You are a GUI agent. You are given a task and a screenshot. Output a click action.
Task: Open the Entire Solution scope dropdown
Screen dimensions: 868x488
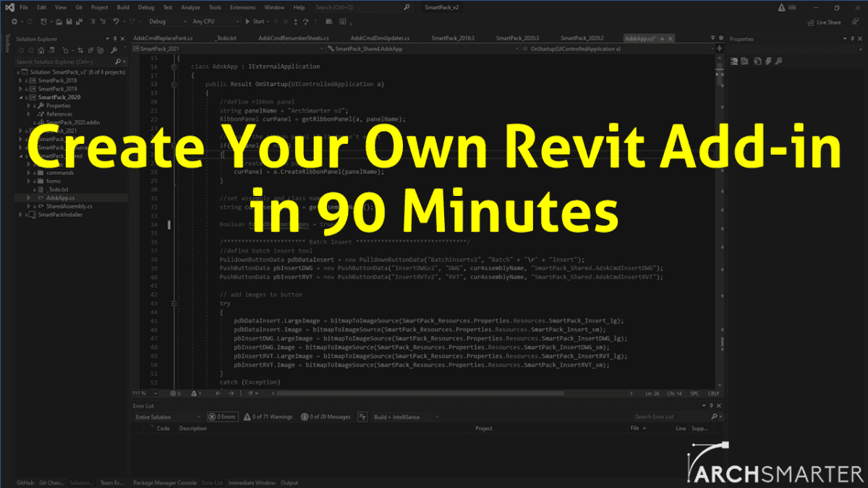point(168,417)
